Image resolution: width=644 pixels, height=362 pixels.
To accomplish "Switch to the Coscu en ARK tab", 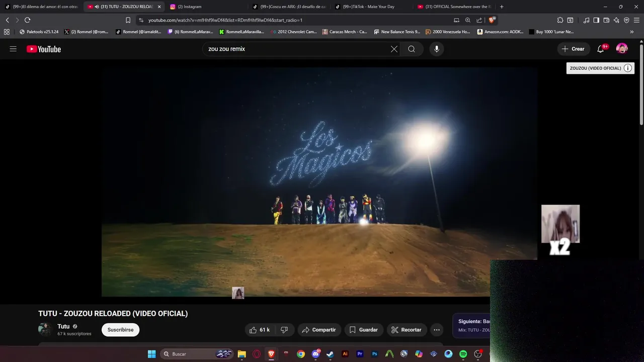I will coord(289,7).
